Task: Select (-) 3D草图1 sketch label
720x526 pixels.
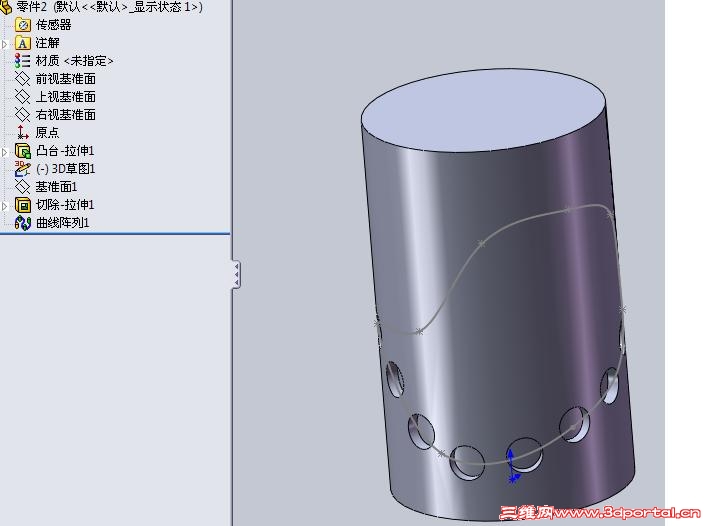Action: coord(66,169)
